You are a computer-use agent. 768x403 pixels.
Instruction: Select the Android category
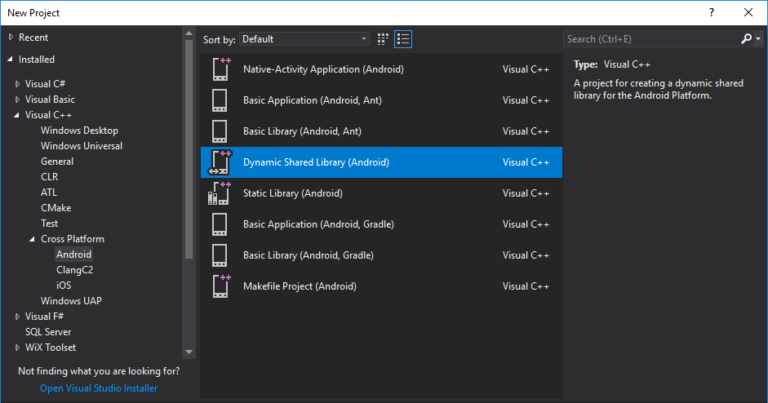tap(73, 254)
